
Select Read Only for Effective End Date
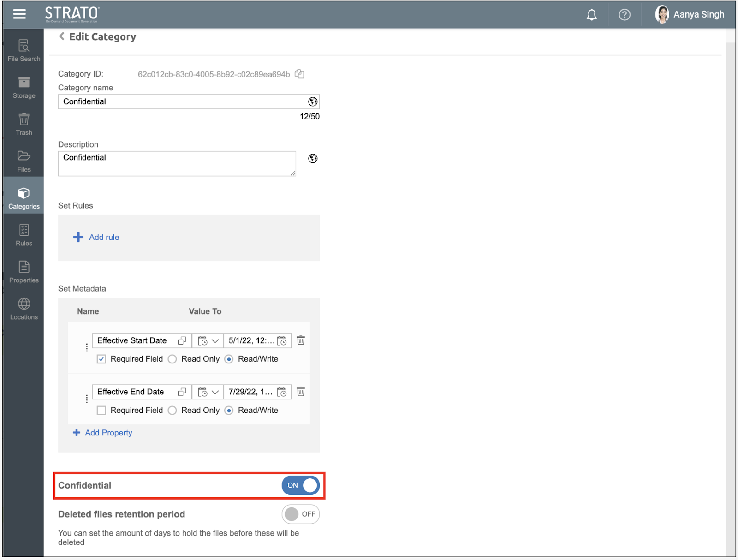pyautogui.click(x=173, y=410)
